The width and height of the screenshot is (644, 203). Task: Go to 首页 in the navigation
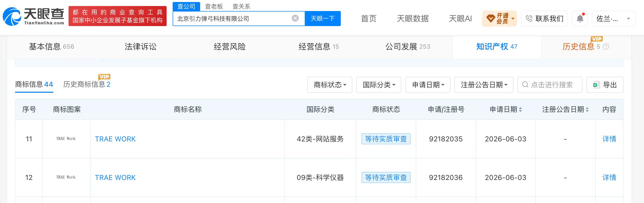pos(369,19)
